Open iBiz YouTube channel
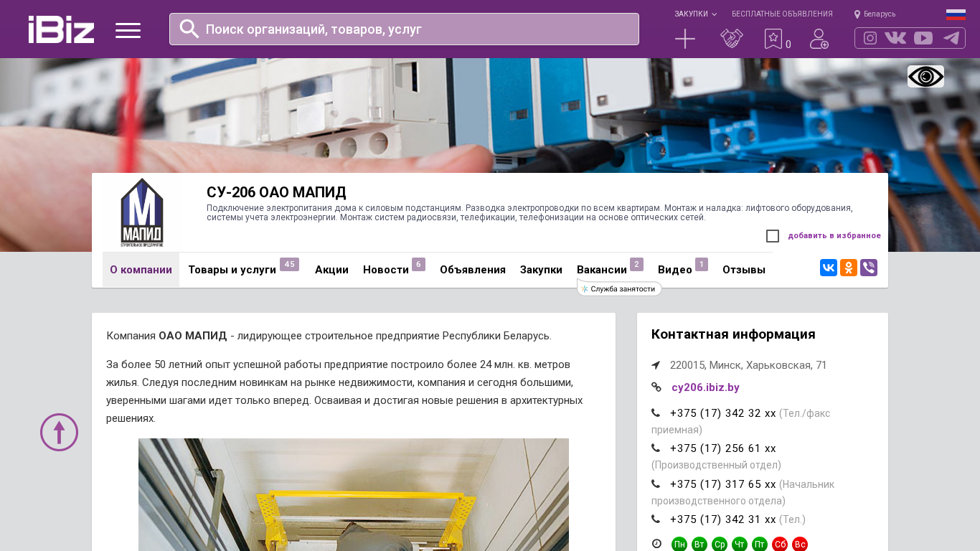 click(923, 38)
